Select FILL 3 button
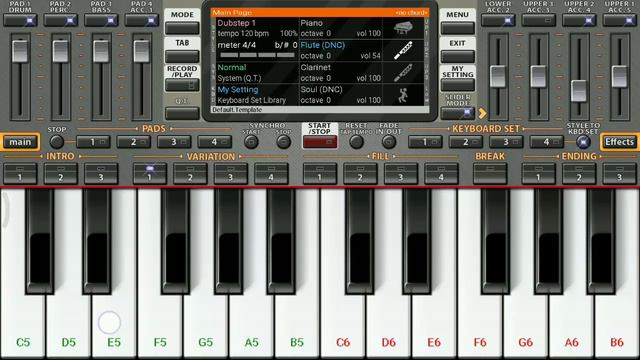Viewport: 640px width, 360px height. pos(400,173)
